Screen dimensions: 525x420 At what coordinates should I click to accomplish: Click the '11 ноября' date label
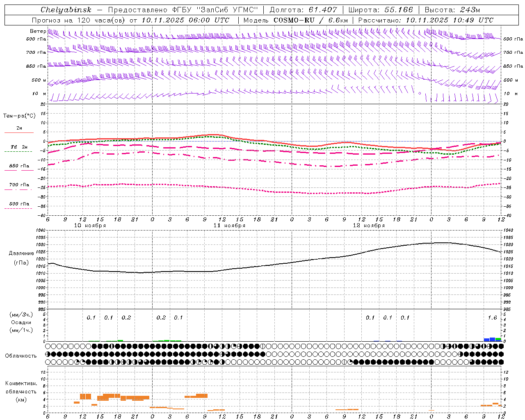pyautogui.click(x=229, y=226)
